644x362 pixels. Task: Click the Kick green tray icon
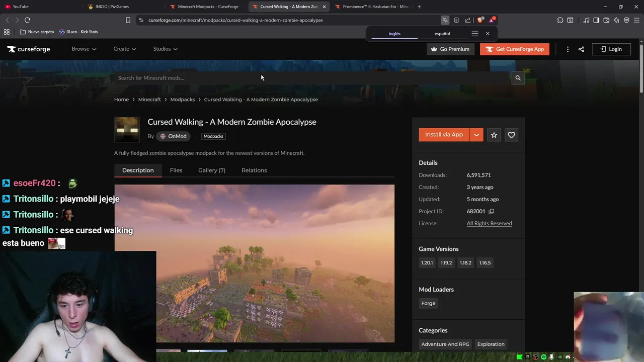(x=519, y=357)
